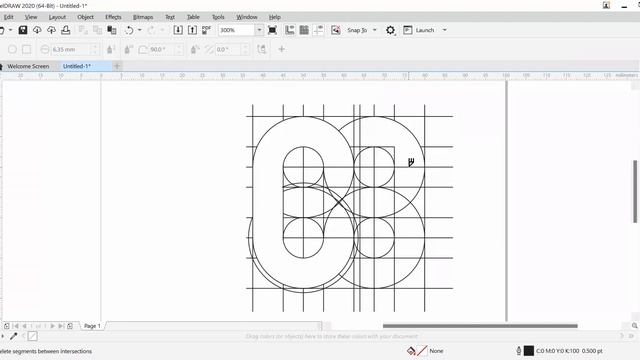The image size is (640, 360).
Task: Click the plus button to start new document tab
Action: coord(117,66)
